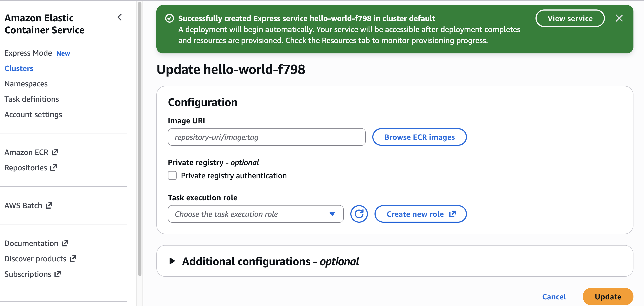The height and width of the screenshot is (306, 644).
Task: Click the View service button
Action: tap(570, 18)
